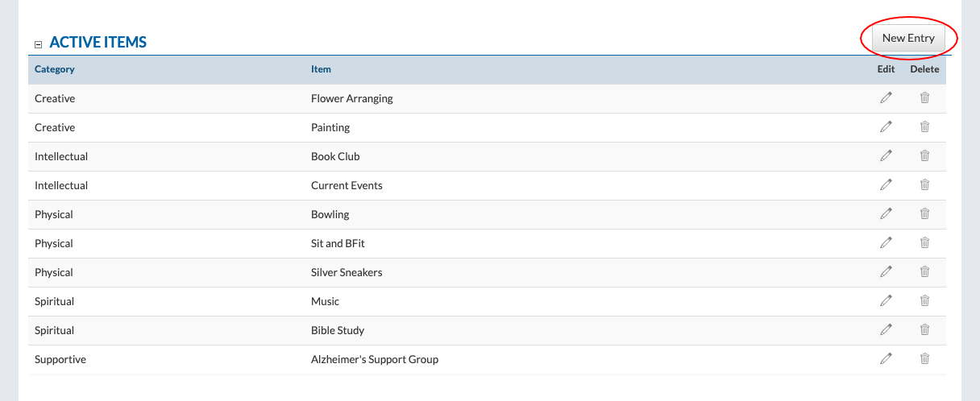Collapse the Active Items section
The image size is (980, 401).
click(x=38, y=43)
